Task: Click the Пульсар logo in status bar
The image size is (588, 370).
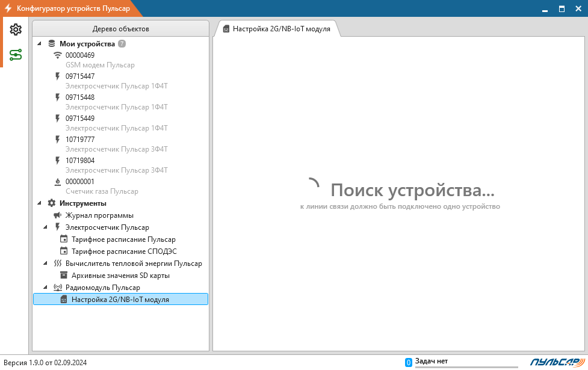Action: 557,362
